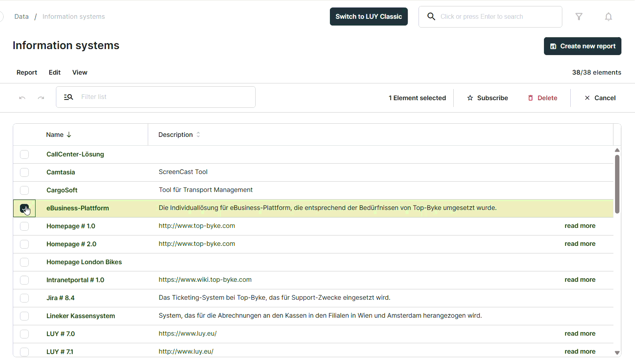Click the table's vertical scrollbar thumb
The height and width of the screenshot is (364, 635).
point(617,184)
